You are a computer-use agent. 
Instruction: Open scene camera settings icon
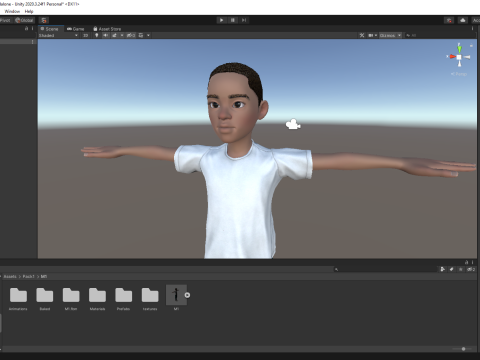coord(372,35)
